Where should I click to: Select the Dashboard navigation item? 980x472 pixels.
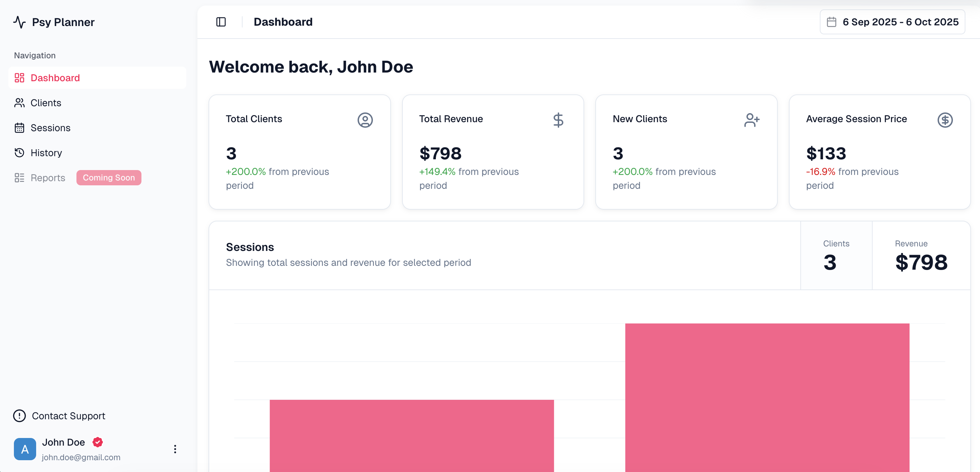click(55, 78)
